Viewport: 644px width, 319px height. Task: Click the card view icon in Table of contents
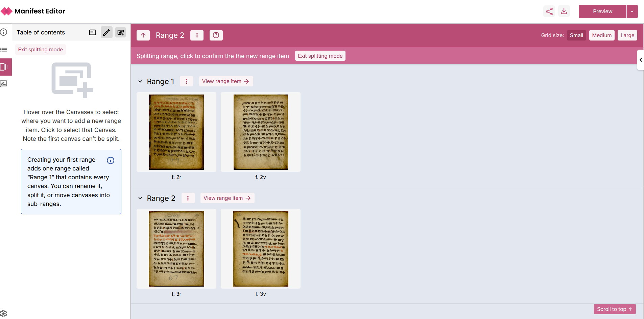pyautogui.click(x=93, y=32)
